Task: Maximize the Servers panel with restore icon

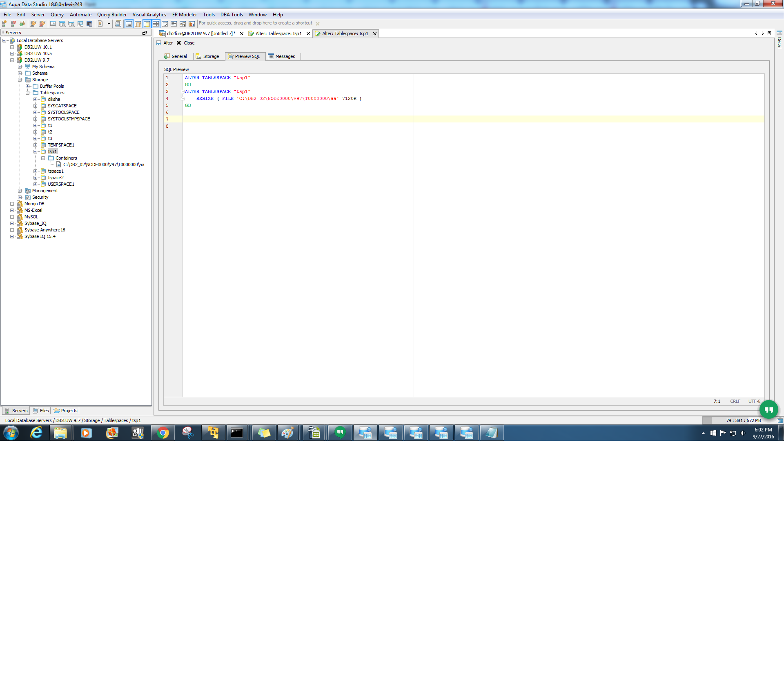Action: (145, 33)
